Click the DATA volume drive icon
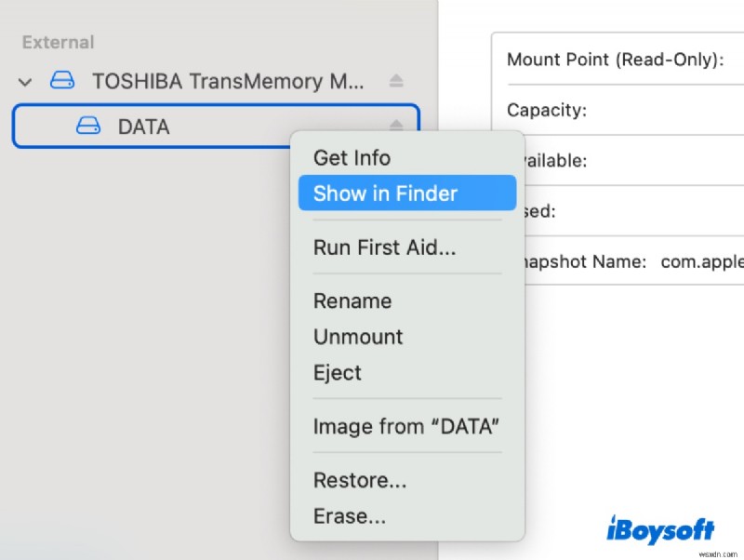Screen dimensions: 744x560 88,126
